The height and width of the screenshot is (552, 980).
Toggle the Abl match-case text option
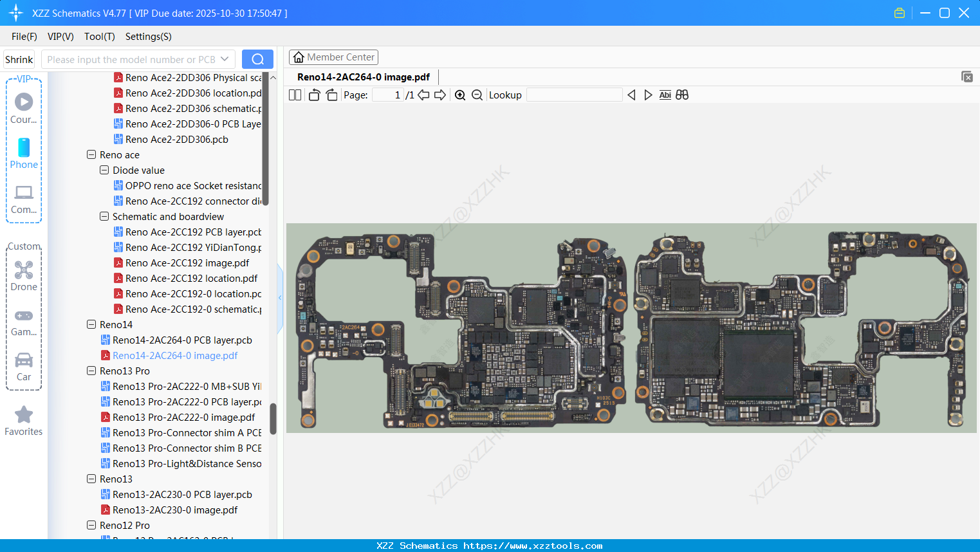(x=665, y=95)
